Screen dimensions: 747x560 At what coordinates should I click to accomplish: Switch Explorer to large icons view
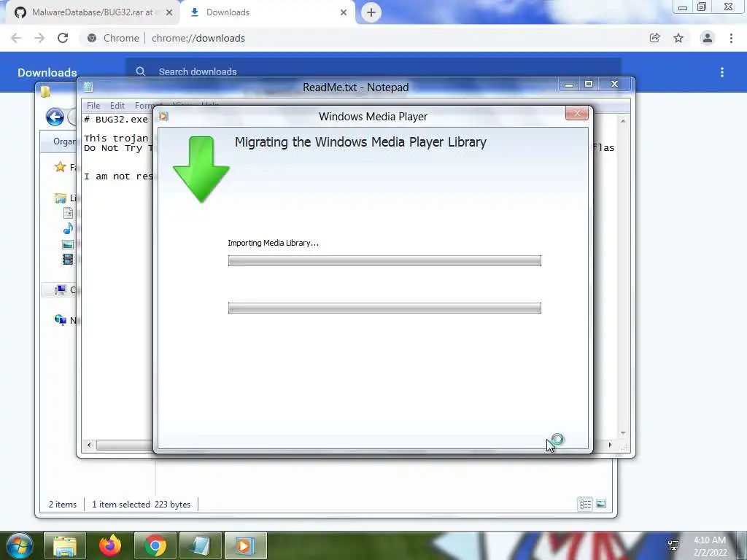601,504
